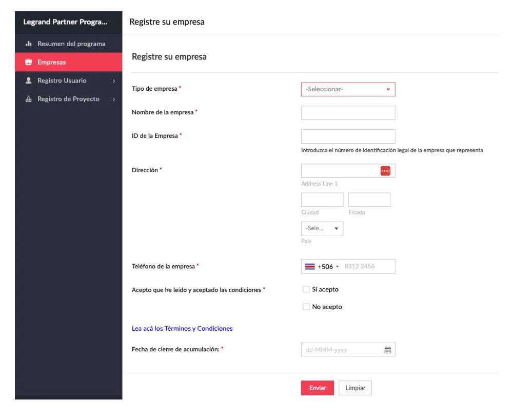Click the phone number field showing 8312 3456

pos(368,267)
